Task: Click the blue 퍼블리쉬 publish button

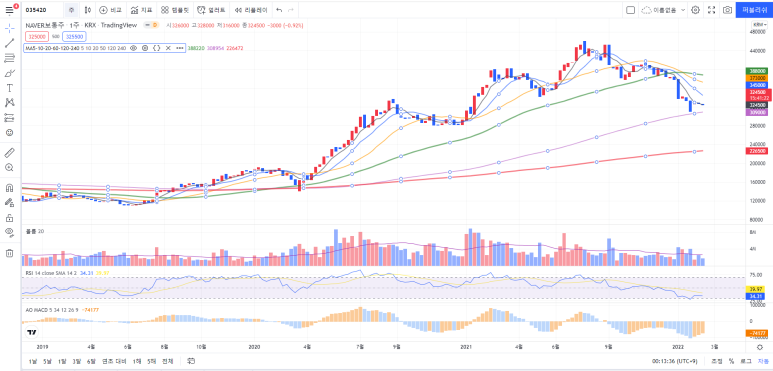Action: (754, 10)
